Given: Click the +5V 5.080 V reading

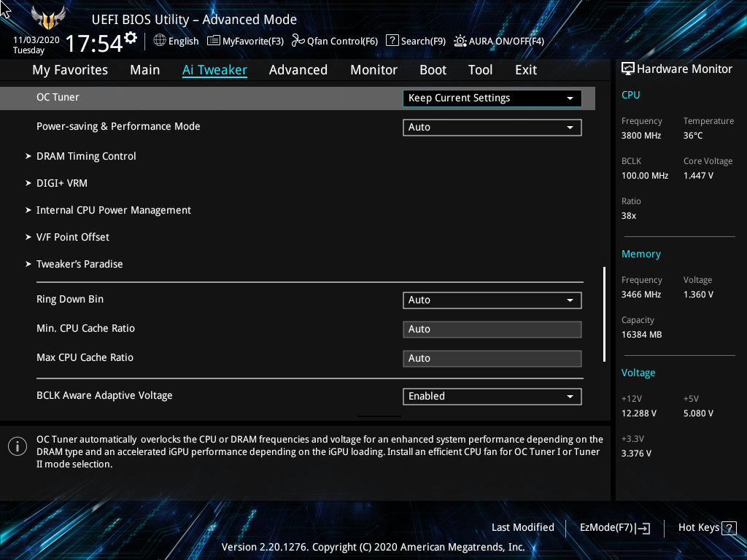Looking at the screenshot, I should click(x=698, y=413).
